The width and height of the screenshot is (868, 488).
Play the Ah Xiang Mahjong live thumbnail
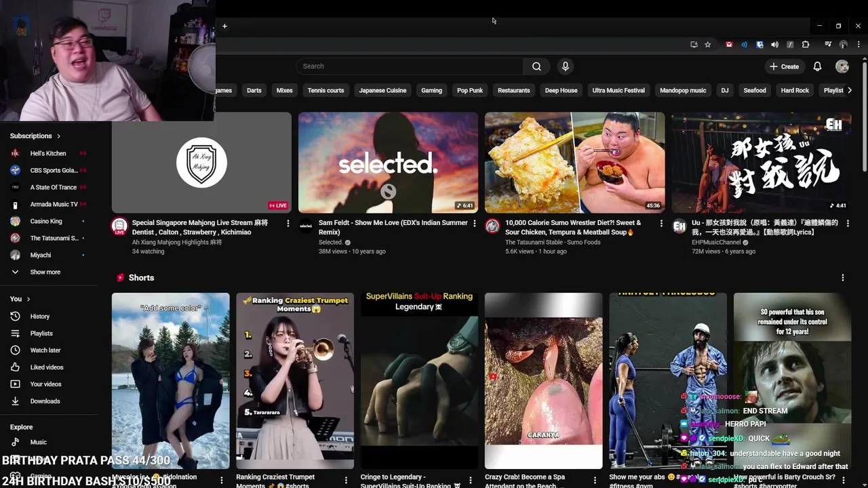click(x=201, y=163)
